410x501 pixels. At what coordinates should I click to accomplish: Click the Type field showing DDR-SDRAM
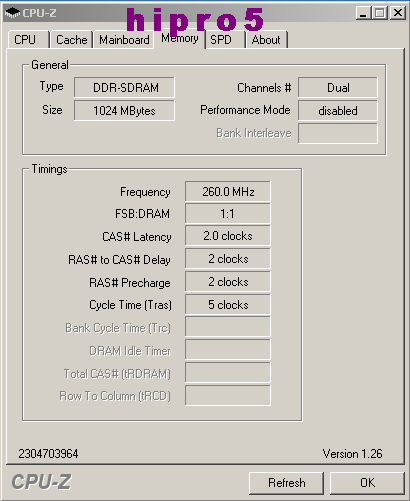[124, 88]
